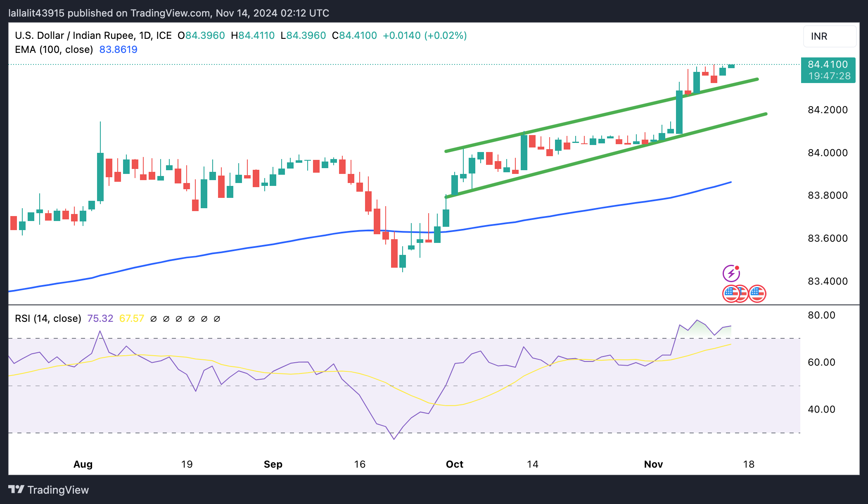This screenshot has width=868, height=504.
Task: Click the RSI (14, close) indicator label
Action: point(48,319)
